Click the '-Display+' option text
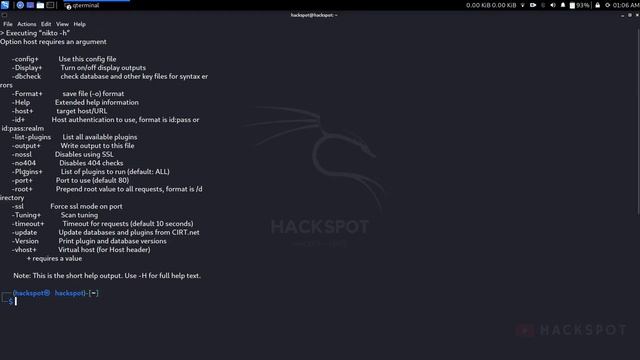Image resolution: width=640 pixels, height=360 pixels. 27,68
